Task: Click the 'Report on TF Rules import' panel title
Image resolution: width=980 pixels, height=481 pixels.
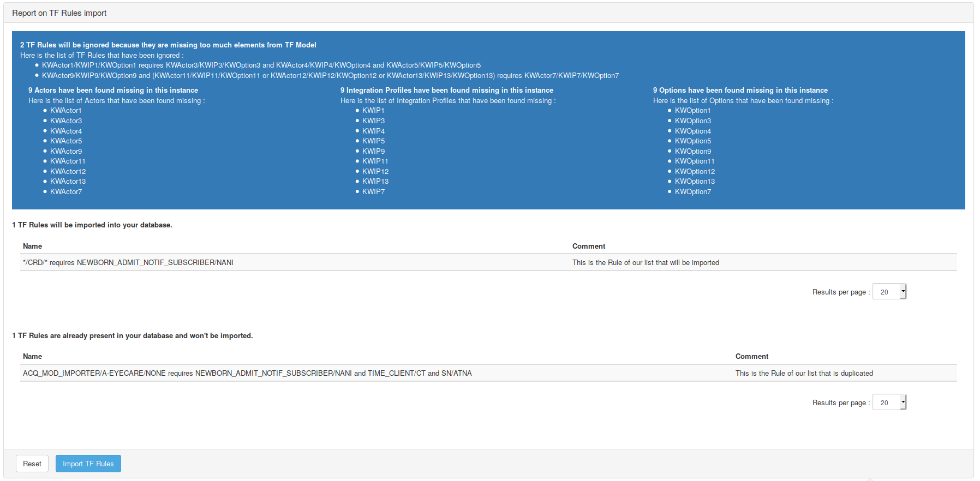Action: click(x=59, y=13)
